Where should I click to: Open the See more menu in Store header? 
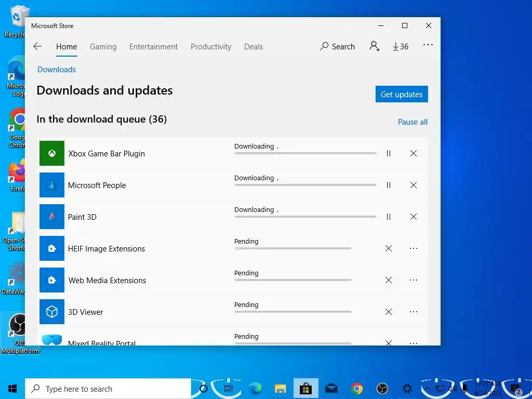point(428,45)
